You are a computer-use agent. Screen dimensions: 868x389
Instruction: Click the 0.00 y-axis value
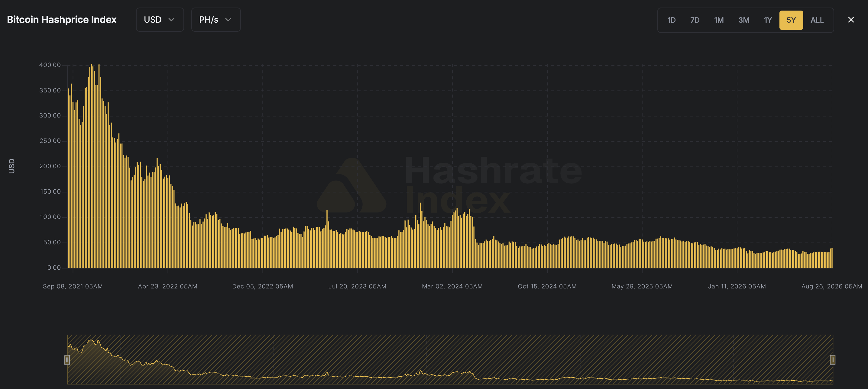click(x=54, y=268)
